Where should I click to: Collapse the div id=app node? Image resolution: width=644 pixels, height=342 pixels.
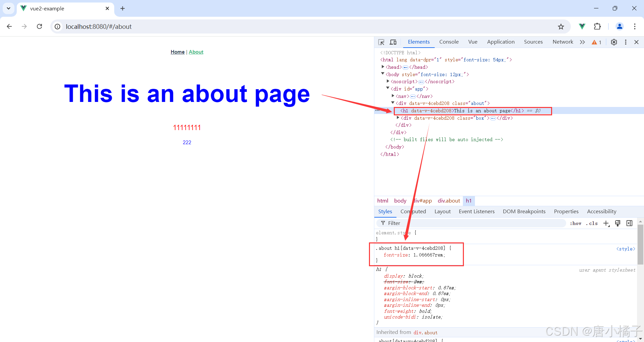[x=388, y=88]
